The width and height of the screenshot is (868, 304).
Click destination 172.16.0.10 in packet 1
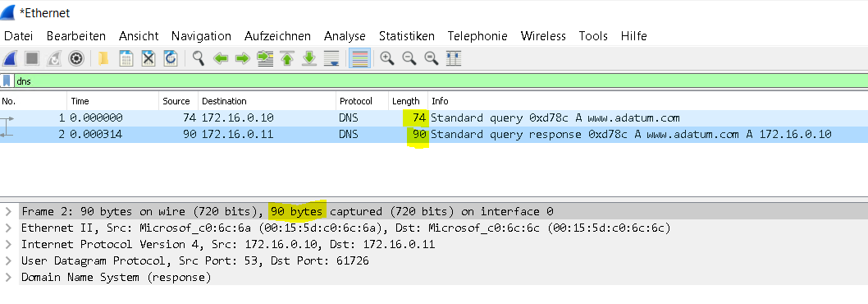[x=237, y=117]
